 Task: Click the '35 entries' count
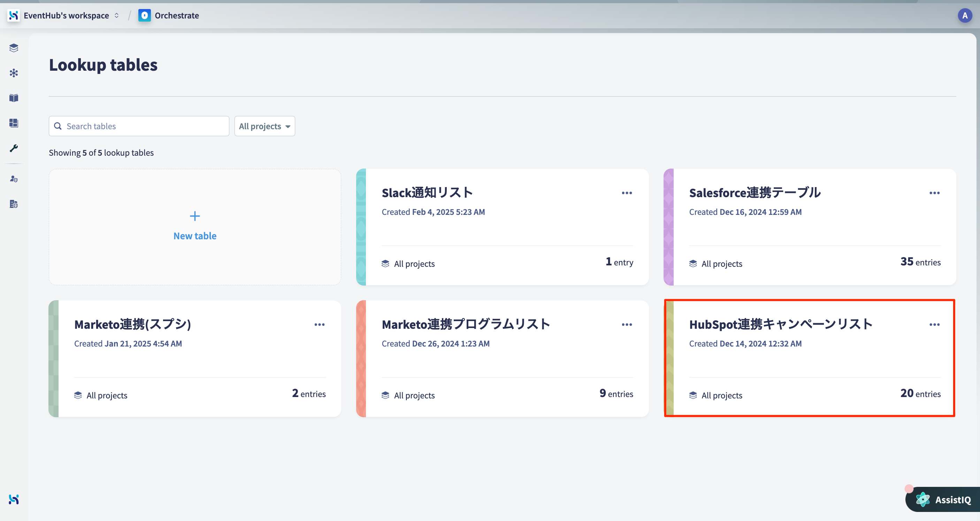(920, 262)
